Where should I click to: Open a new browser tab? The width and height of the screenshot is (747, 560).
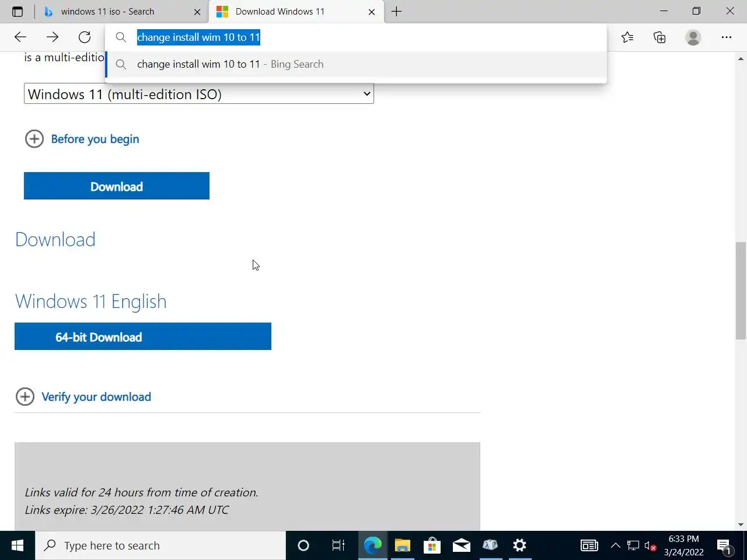(397, 12)
